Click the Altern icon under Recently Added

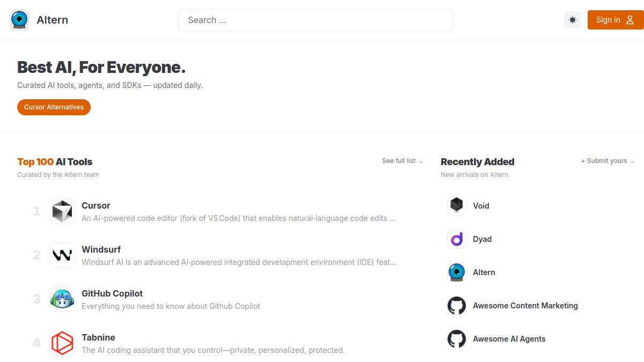457,272
